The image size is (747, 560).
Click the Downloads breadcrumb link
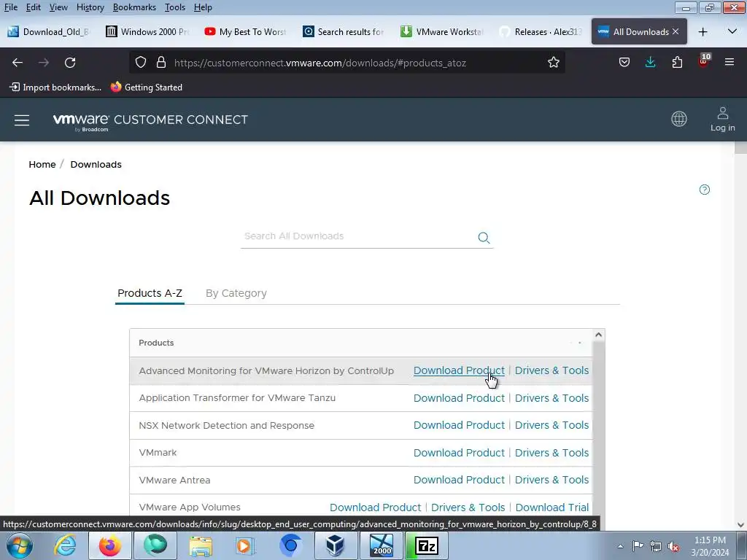pos(96,164)
